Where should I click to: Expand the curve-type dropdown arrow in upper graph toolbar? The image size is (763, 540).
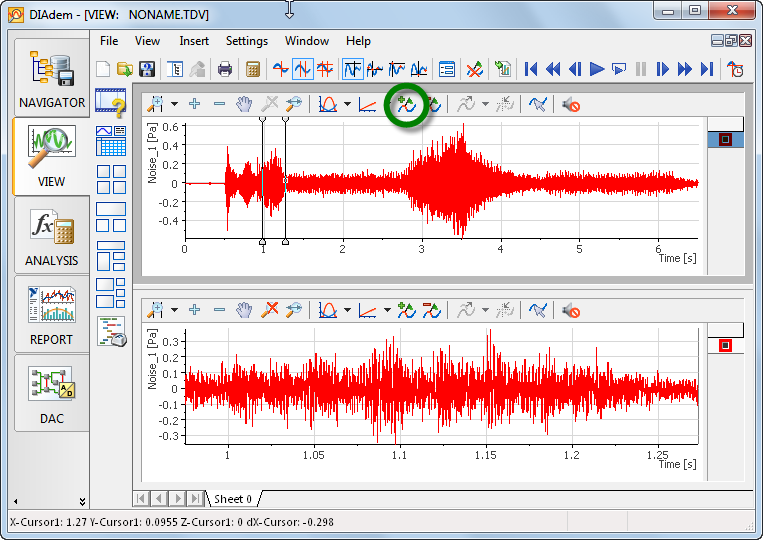tap(347, 104)
